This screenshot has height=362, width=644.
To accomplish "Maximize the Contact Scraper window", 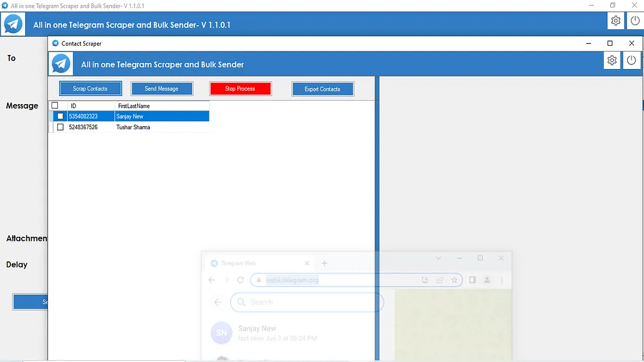I will [610, 43].
